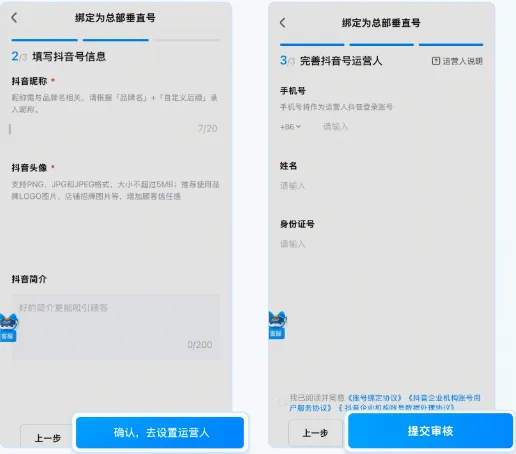The width and height of the screenshot is (516, 454).
Task: Open the 《账号绑定协议》 link
Action: pos(375,398)
